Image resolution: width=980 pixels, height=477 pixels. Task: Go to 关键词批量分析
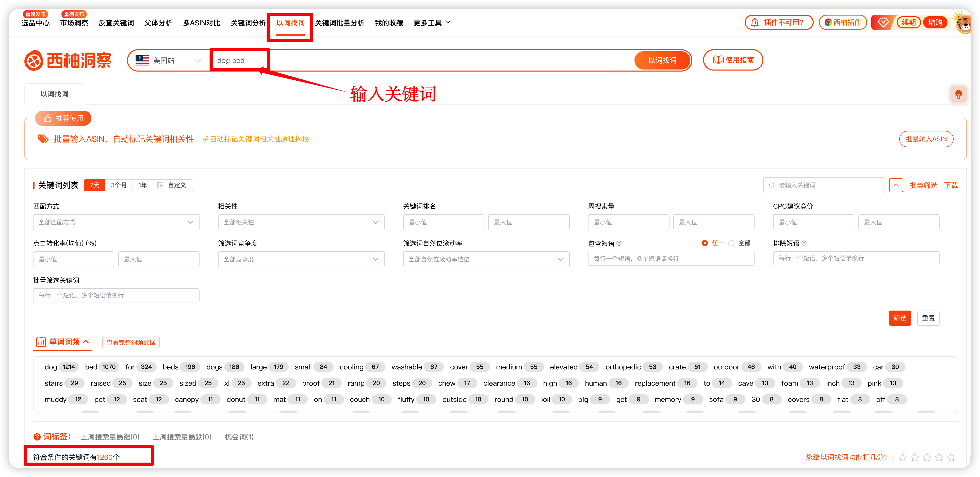click(340, 23)
